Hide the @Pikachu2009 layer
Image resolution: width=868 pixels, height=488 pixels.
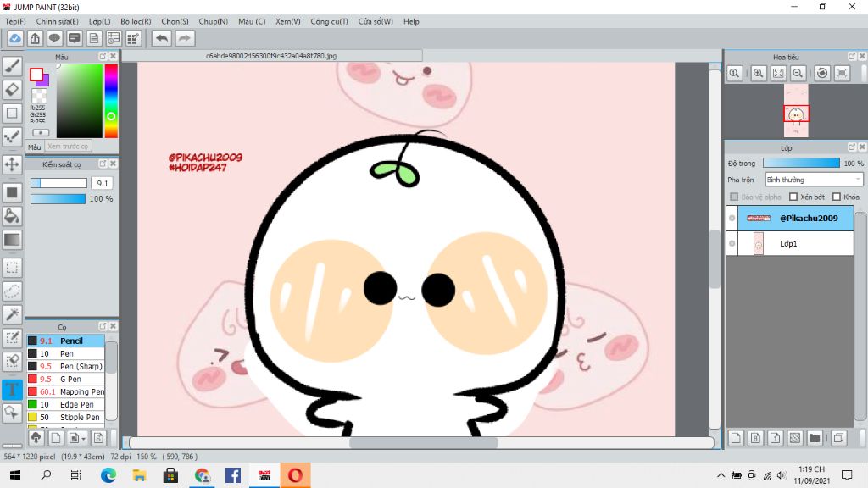(732, 219)
